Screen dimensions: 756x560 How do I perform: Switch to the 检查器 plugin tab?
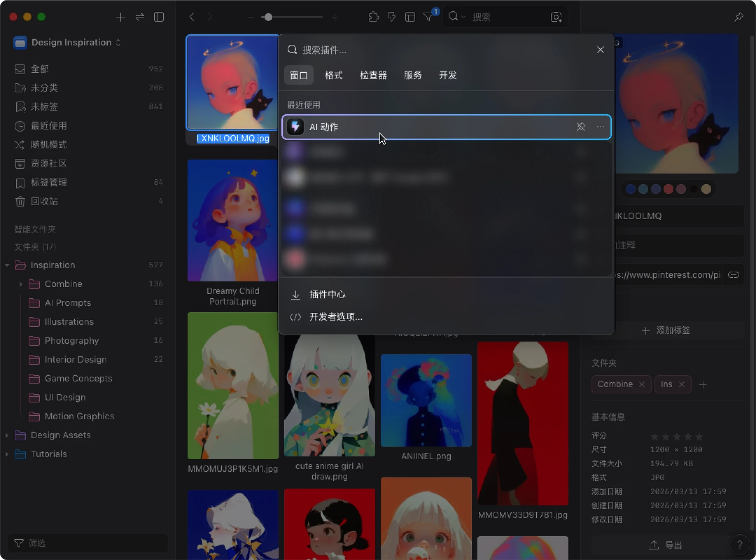(373, 75)
